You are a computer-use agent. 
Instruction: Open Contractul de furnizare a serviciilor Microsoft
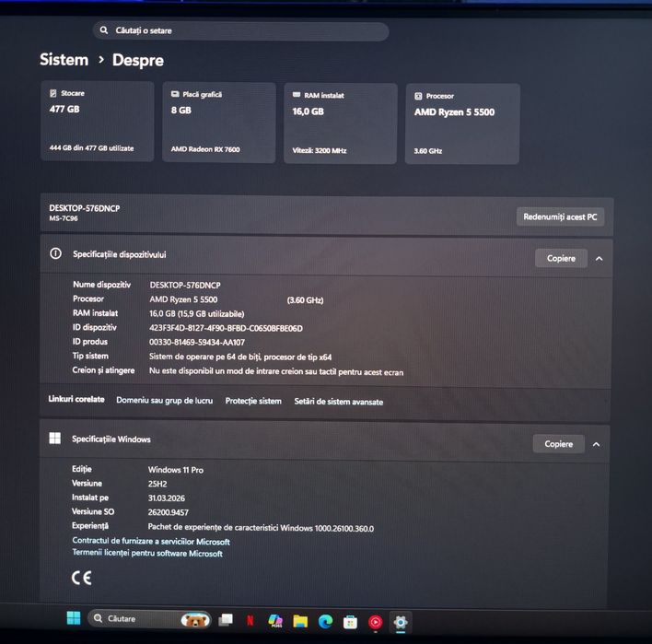pyautogui.click(x=151, y=541)
